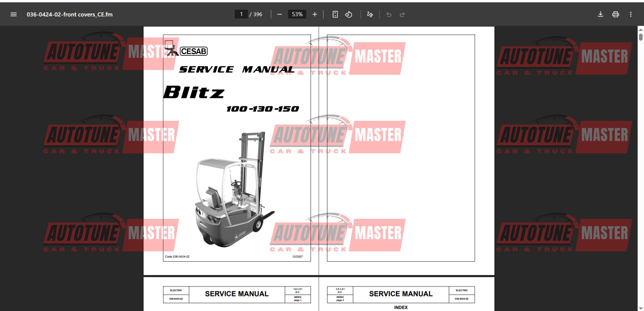Click the 53% zoom level field
Screen dimensions: 644x311
[297, 14]
